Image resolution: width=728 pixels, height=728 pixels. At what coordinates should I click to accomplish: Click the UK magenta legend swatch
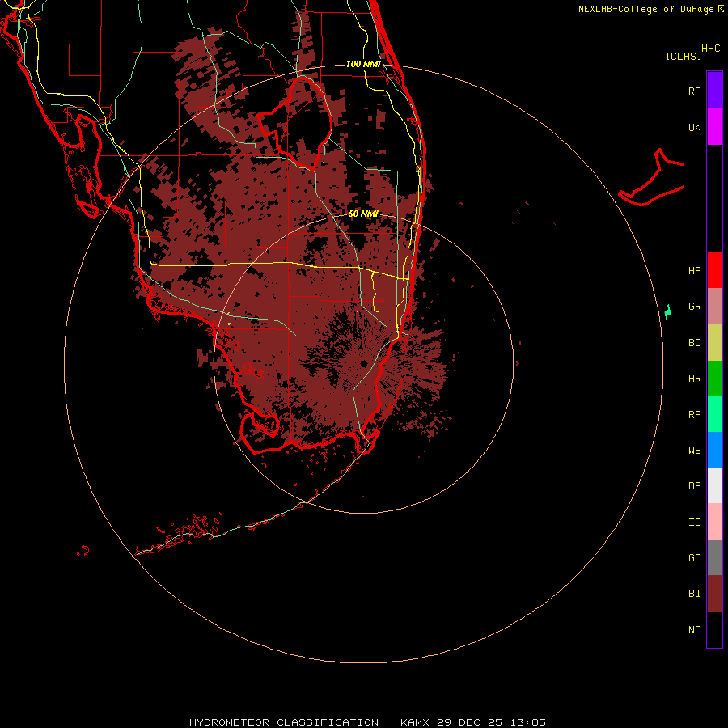(714, 127)
